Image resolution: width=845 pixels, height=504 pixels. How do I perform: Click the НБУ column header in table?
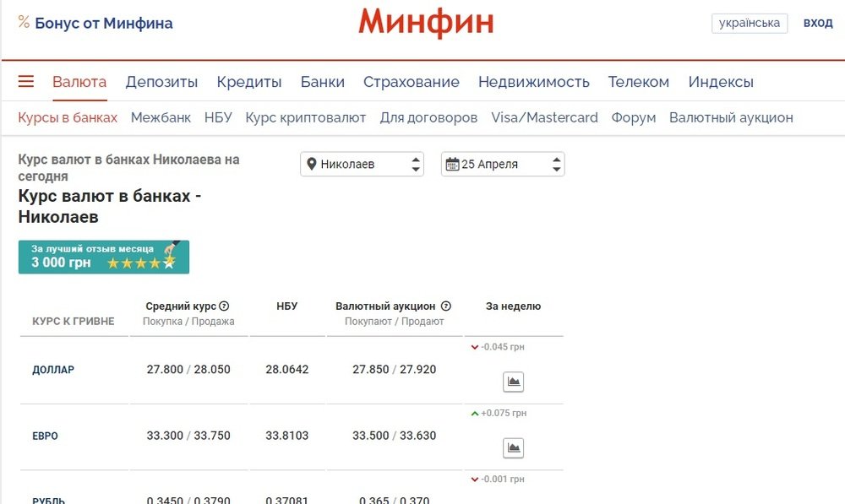click(x=286, y=306)
